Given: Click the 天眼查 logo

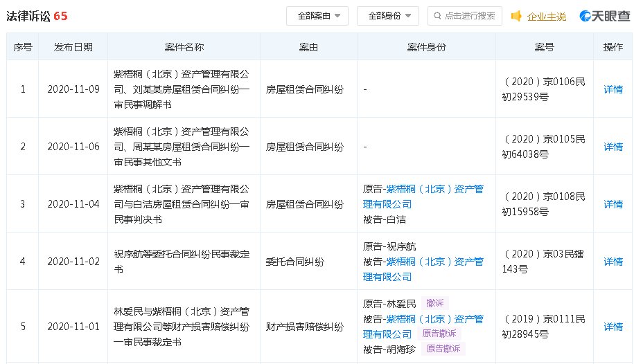Looking at the screenshot, I should click(x=604, y=16).
